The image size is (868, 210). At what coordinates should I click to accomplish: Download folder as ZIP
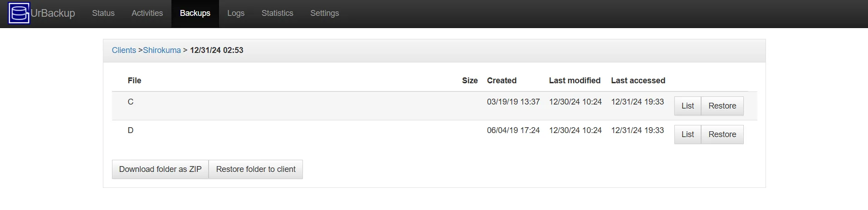click(160, 169)
